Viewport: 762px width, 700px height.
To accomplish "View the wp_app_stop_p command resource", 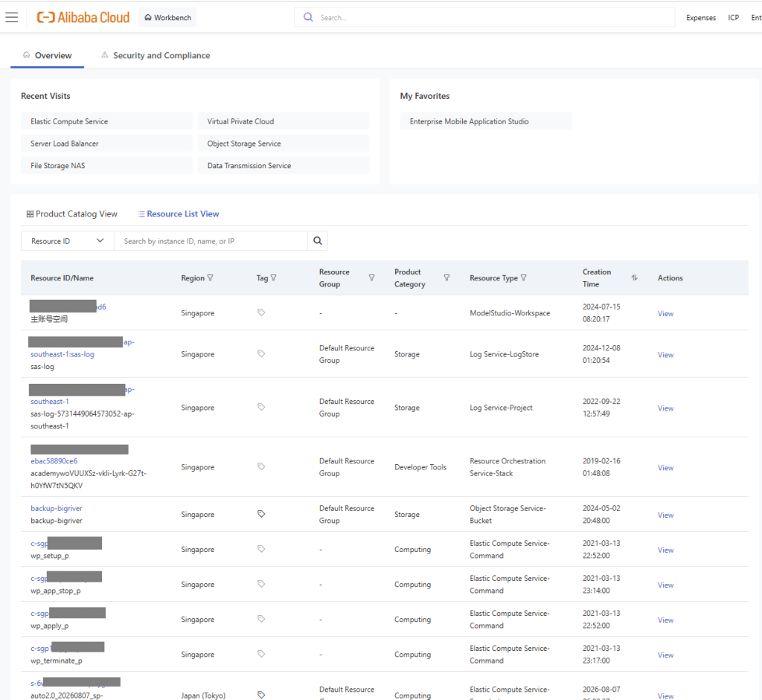I will [x=665, y=585].
